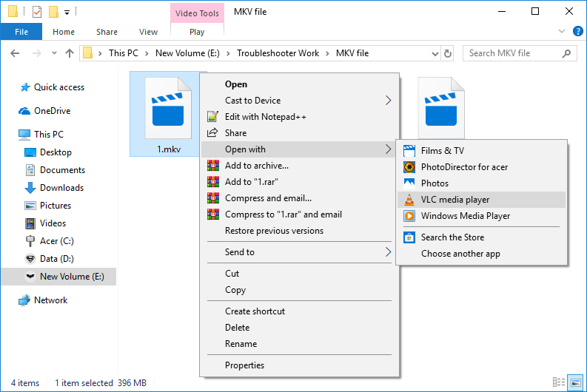Viewport: 587px width, 392px height.
Task: Click the Acer (C:) drive icon
Action: [30, 241]
